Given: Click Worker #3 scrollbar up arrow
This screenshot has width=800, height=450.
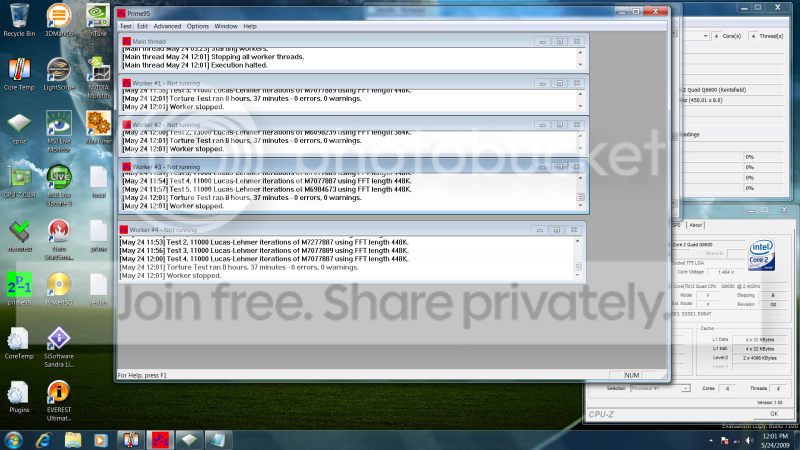Looking at the screenshot, I should pos(580,178).
